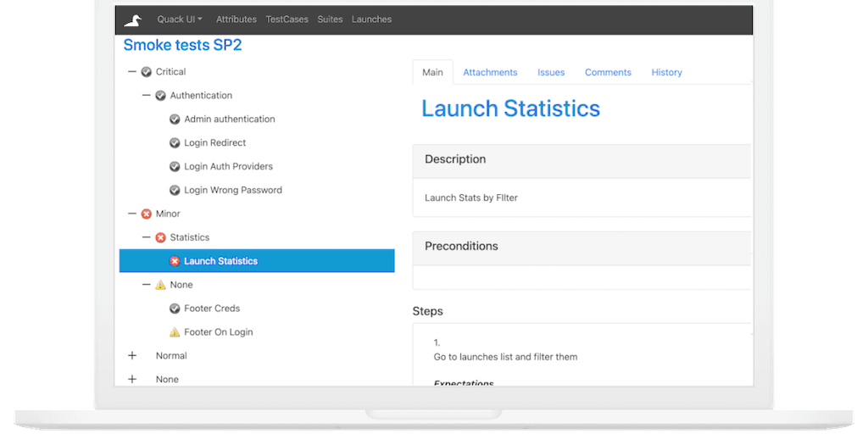Click warning icon beside None subgroup
The height and width of the screenshot is (434, 868).
(160, 286)
